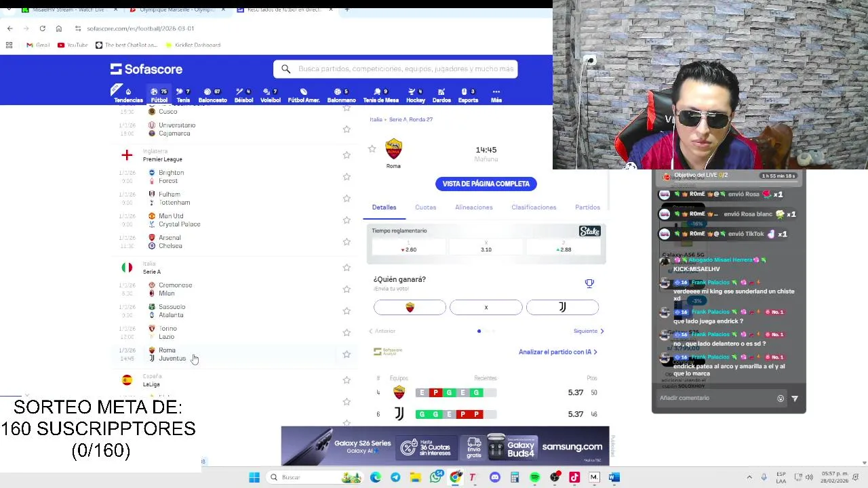Open the Gmail bookmark
Screen dimensions: 868x488
(38, 45)
